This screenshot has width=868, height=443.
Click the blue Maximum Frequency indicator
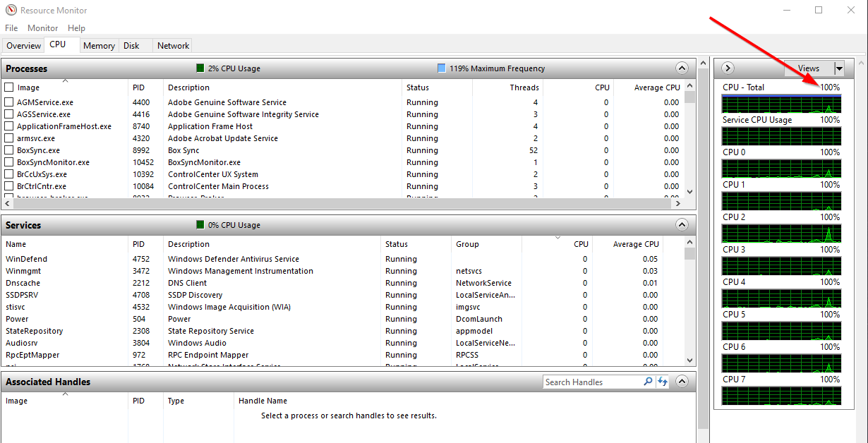click(x=442, y=68)
